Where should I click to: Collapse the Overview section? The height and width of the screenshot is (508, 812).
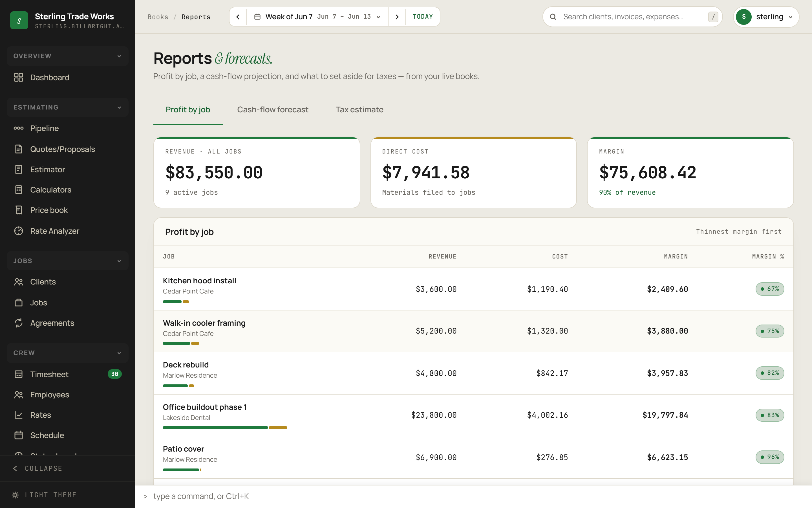[67, 56]
